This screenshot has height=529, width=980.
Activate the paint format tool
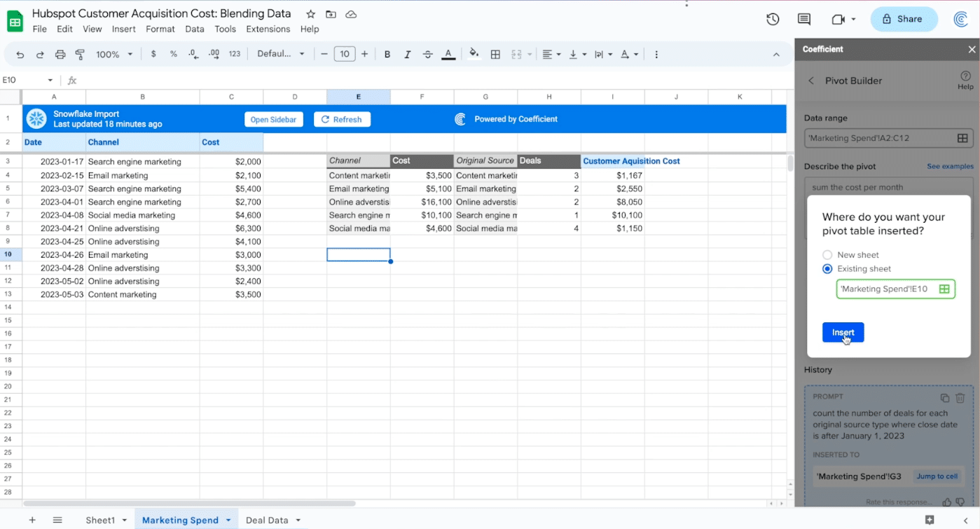coord(80,55)
